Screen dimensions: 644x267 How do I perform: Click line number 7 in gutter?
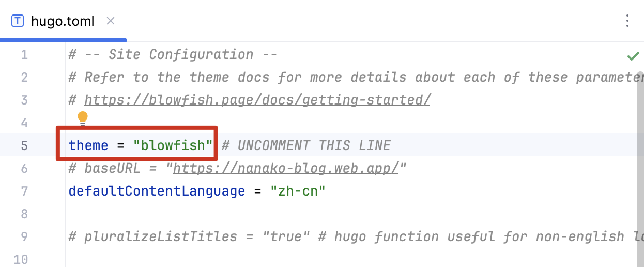(24, 191)
